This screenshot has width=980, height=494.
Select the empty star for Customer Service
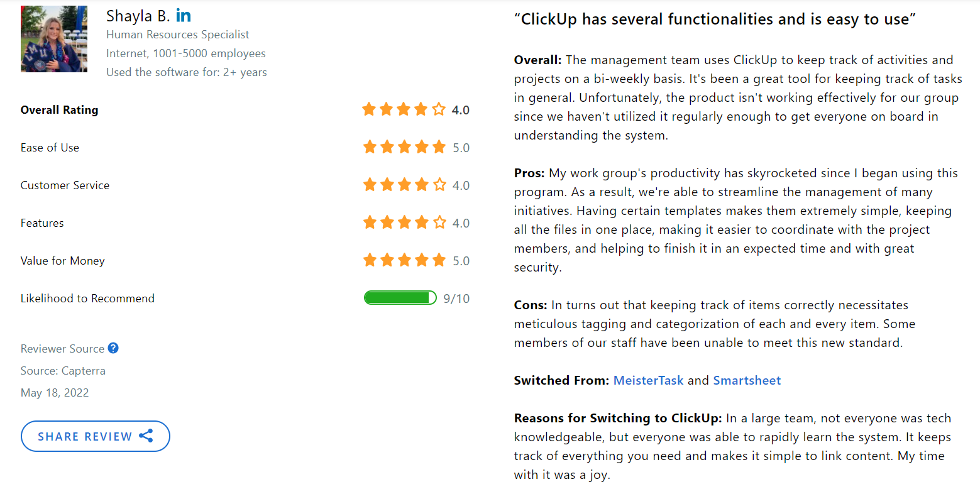439,184
